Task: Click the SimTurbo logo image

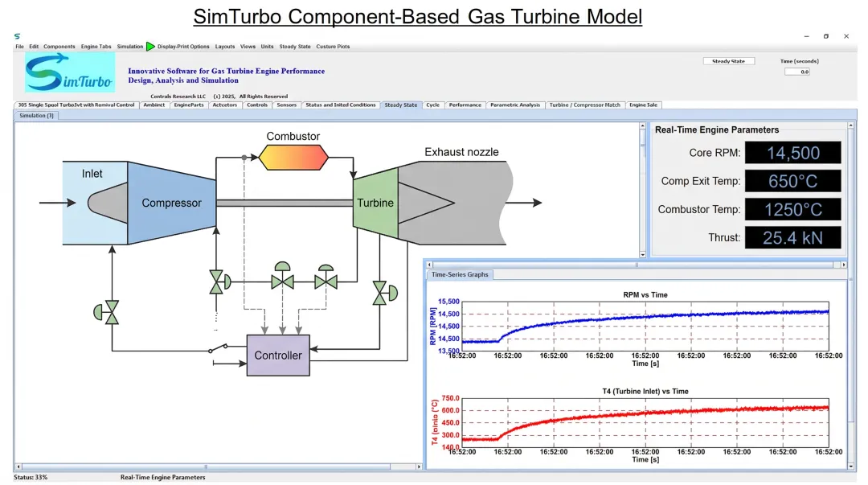Action: [70, 72]
